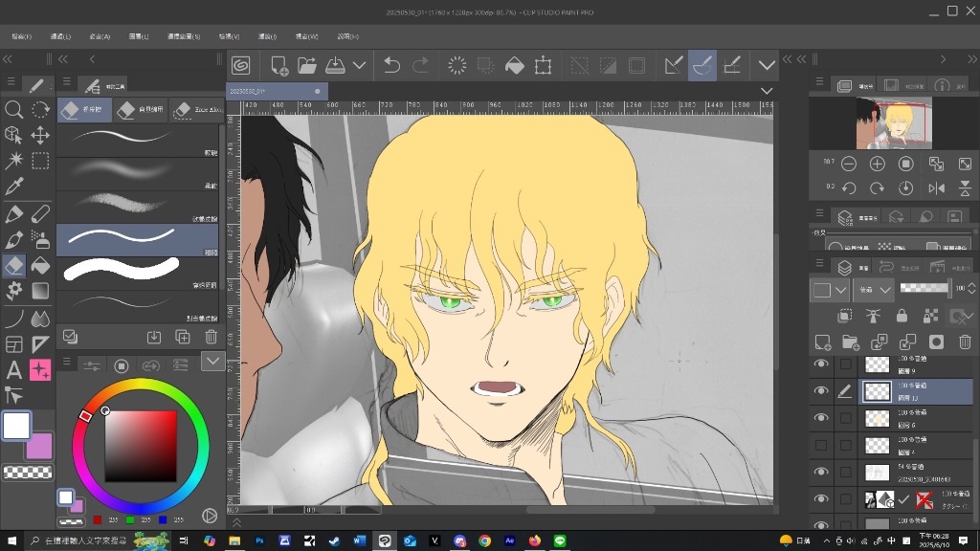The width and height of the screenshot is (980, 551).
Task: Toggle visibility of layer 圖層 6
Action: tap(821, 417)
